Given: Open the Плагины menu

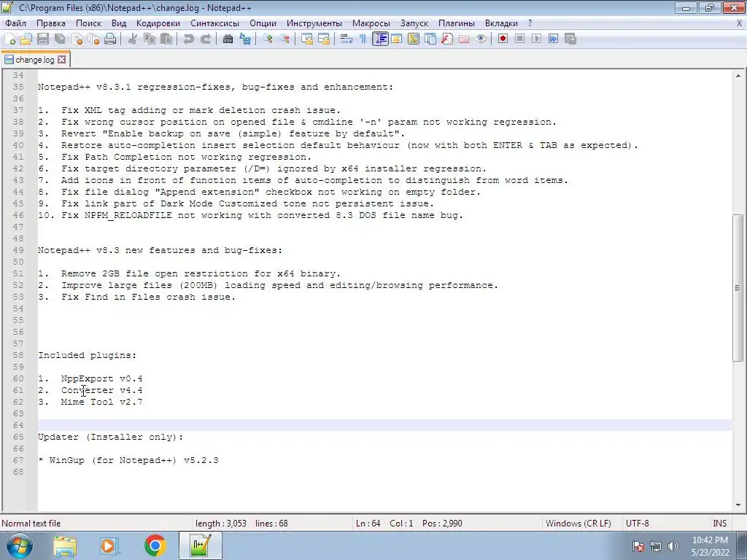Looking at the screenshot, I should pos(457,23).
